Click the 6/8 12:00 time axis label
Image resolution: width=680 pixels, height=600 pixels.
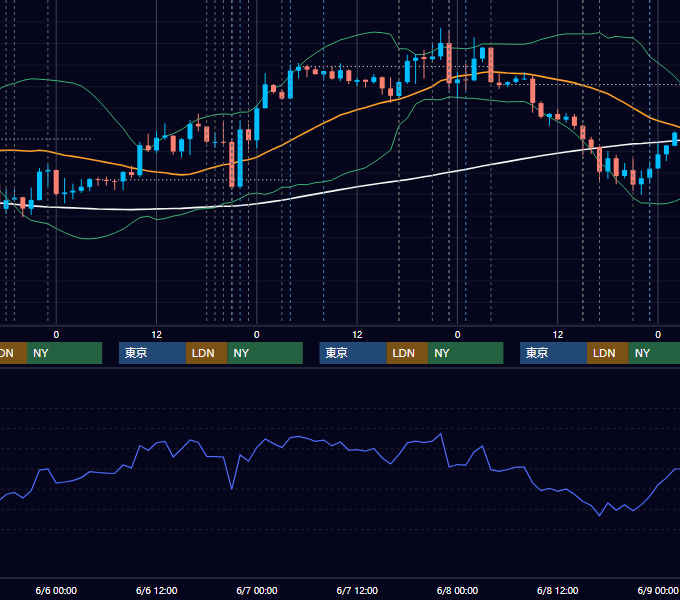(557, 590)
